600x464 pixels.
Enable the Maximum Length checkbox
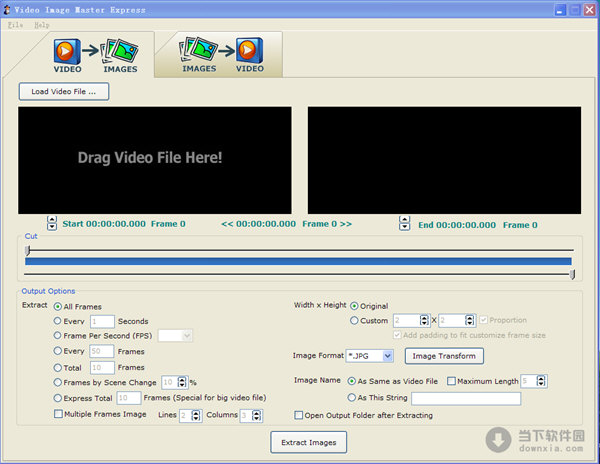452,380
